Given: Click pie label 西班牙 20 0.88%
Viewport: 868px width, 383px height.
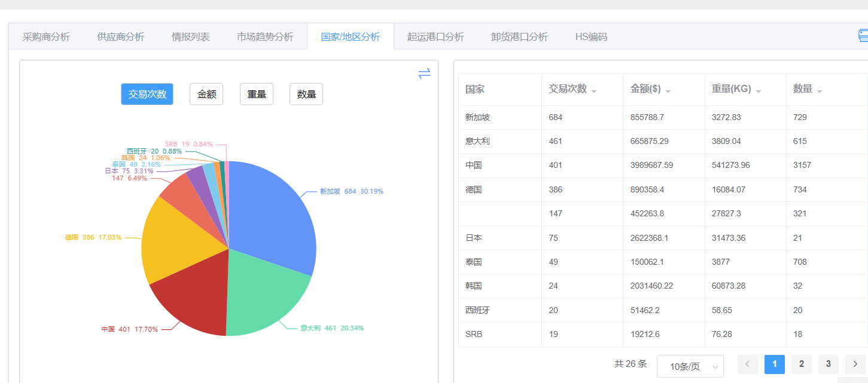Looking at the screenshot, I should [154, 151].
